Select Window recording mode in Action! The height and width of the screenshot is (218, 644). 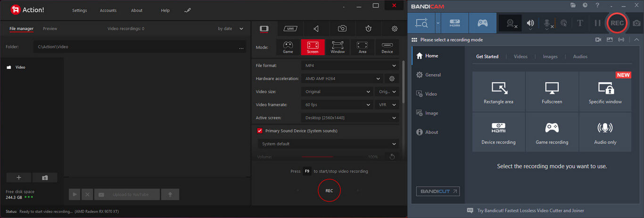point(338,47)
